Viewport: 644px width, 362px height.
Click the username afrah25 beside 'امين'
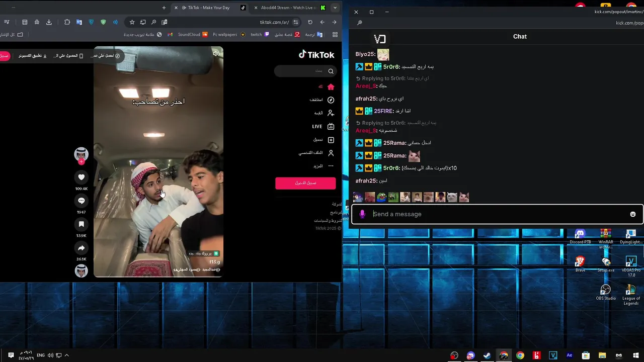point(366,180)
